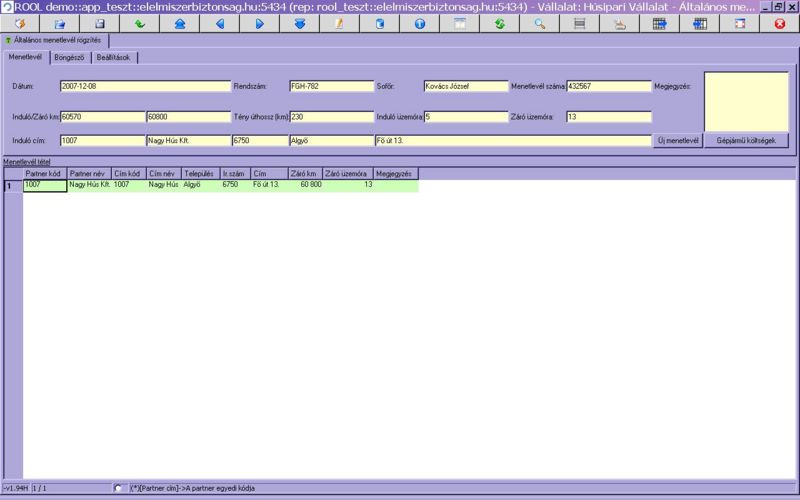The height and width of the screenshot is (500, 800).
Task: Go to next record with right arrow
Action: pos(259,23)
